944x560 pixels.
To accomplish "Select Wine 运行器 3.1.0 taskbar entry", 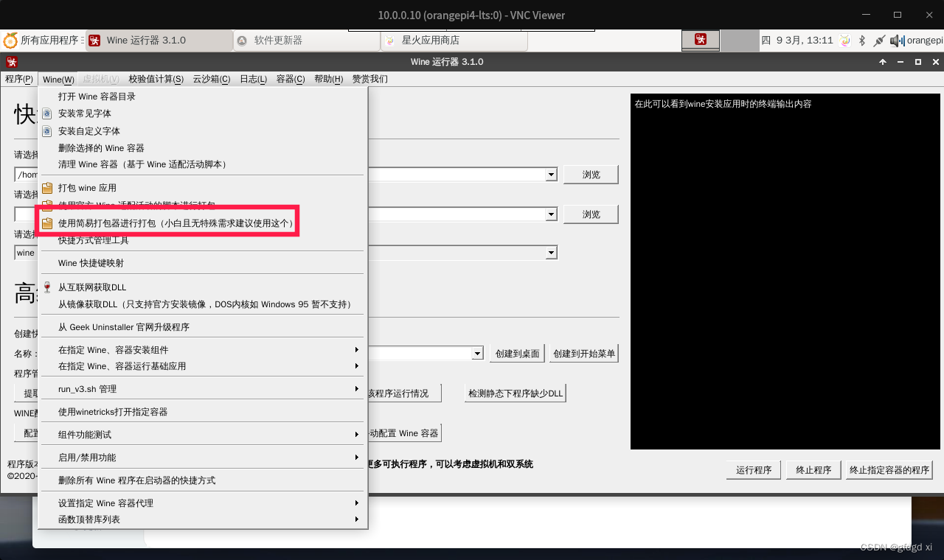I will tap(159, 41).
